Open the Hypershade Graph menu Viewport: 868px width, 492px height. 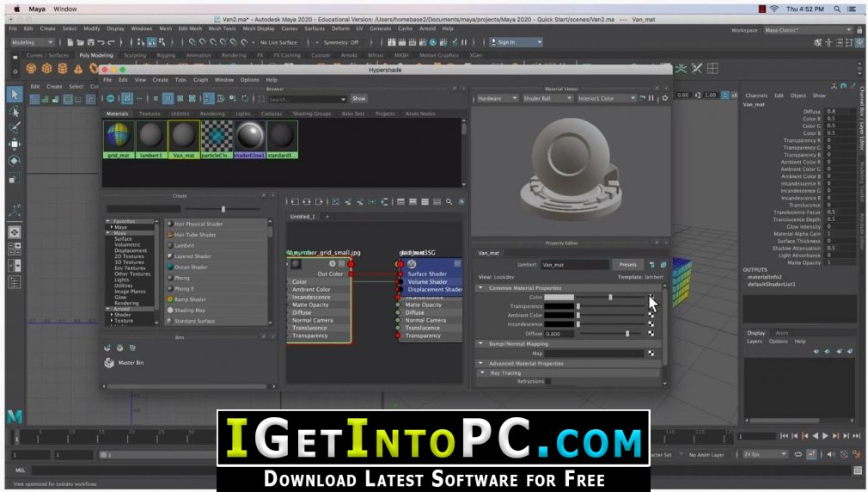click(x=200, y=80)
